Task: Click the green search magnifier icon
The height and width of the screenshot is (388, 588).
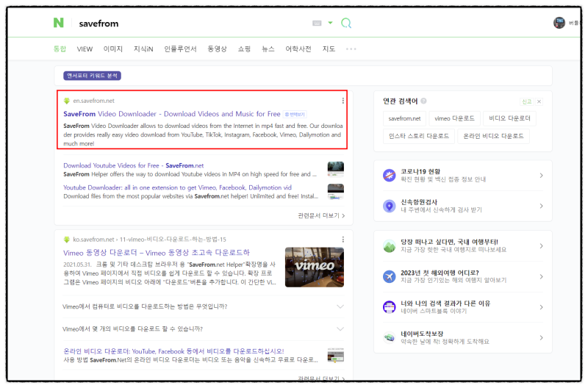Action: click(345, 24)
